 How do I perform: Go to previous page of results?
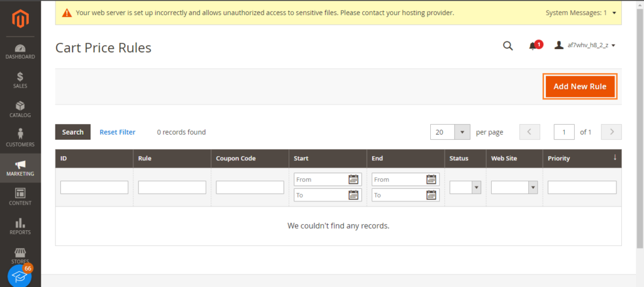[x=530, y=132]
